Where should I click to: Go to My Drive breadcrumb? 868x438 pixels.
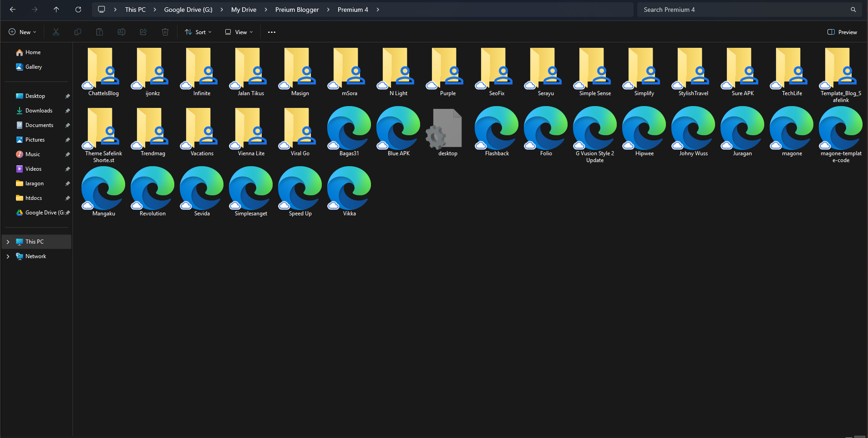click(244, 10)
